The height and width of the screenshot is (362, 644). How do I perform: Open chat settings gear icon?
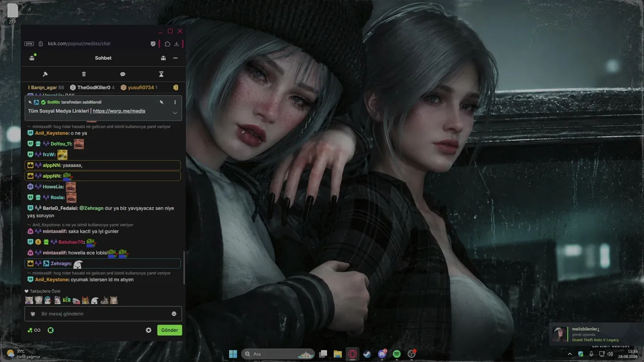pyautogui.click(x=148, y=330)
